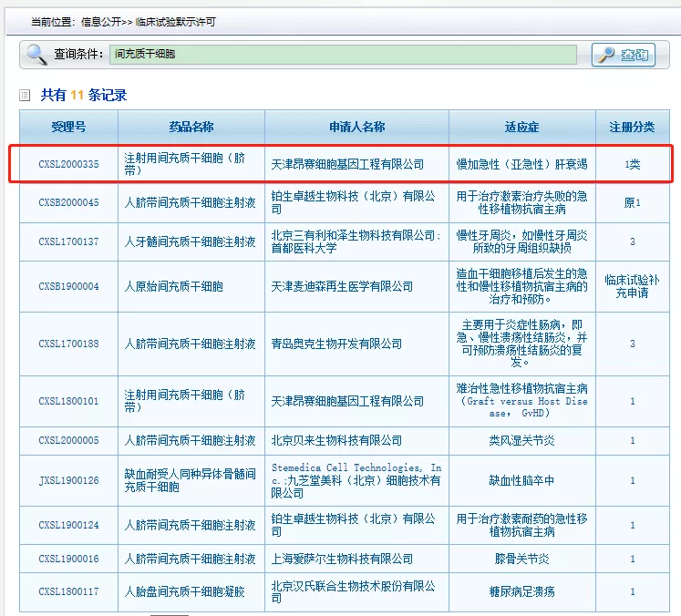Click the 临床试验默示许可 breadcrumb text
This screenshot has height=616, width=681.
coord(175,22)
